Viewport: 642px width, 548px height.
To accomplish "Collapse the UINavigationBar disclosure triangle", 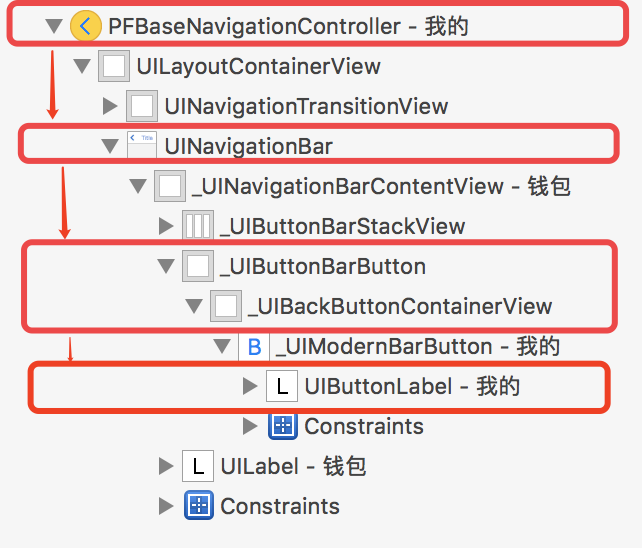I will point(110,146).
